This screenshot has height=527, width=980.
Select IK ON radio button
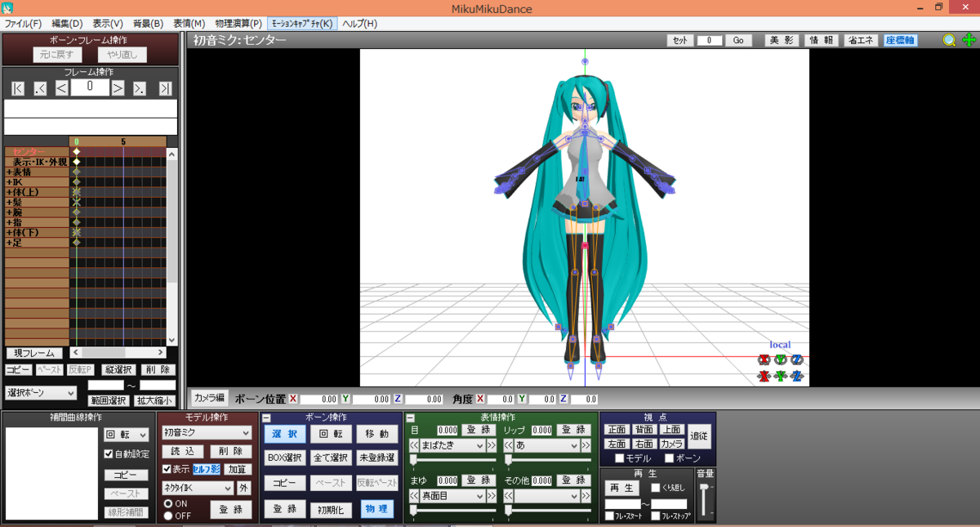pos(169,504)
